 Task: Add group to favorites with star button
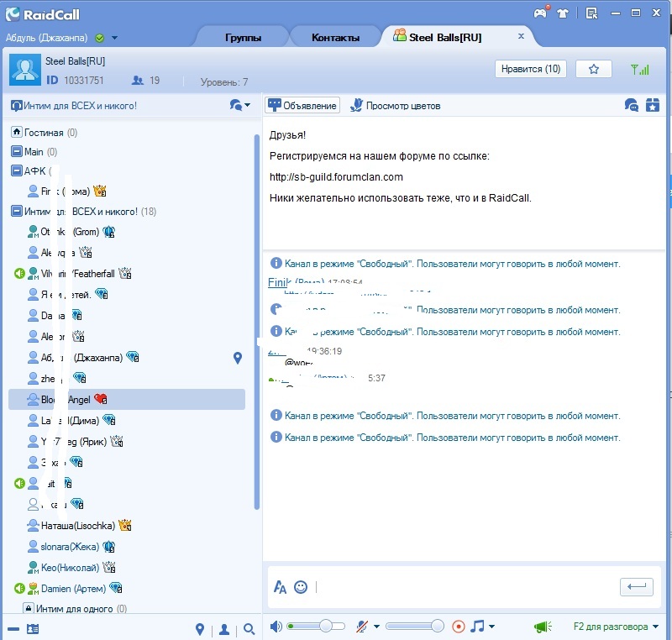pos(594,69)
